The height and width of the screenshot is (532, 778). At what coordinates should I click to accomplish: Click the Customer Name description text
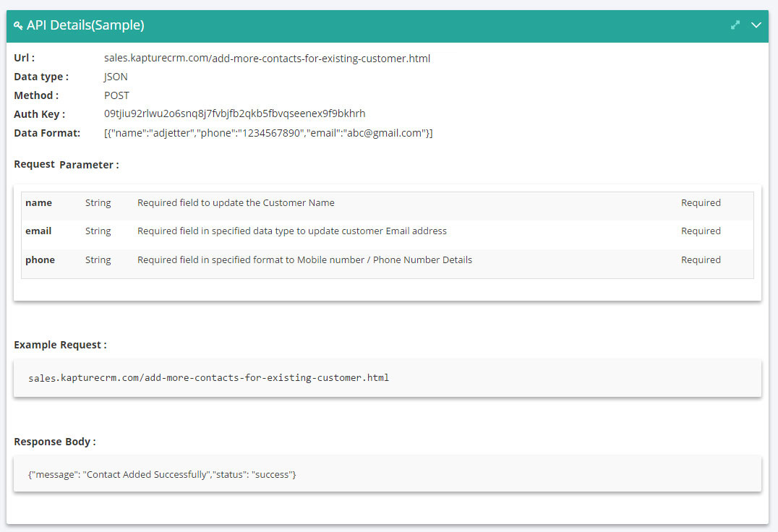(236, 203)
